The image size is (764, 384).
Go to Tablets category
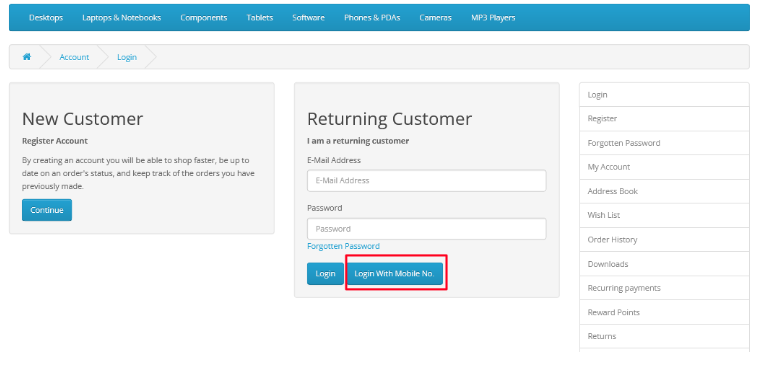pos(260,18)
